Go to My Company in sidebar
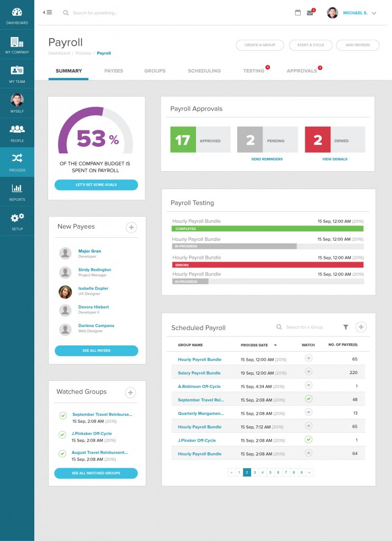The image size is (392, 541). pos(17,42)
